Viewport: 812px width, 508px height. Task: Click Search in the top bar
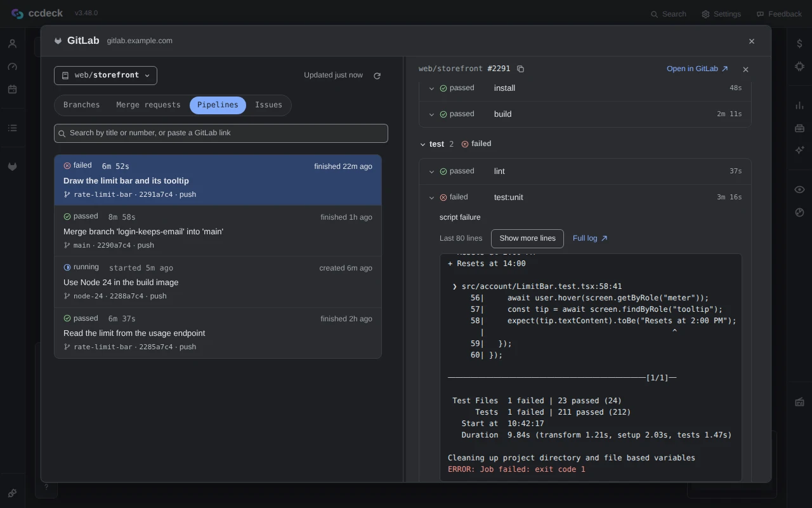[x=669, y=14]
